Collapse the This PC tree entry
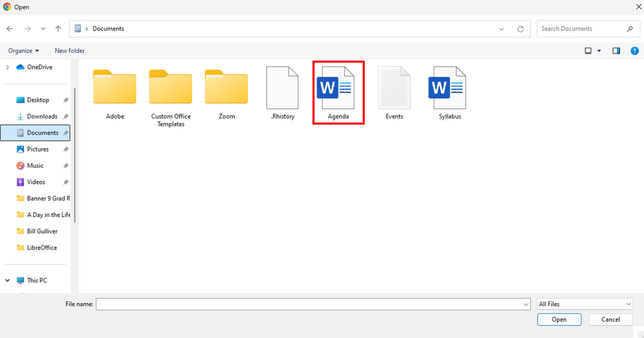The image size is (644, 338). [7, 280]
